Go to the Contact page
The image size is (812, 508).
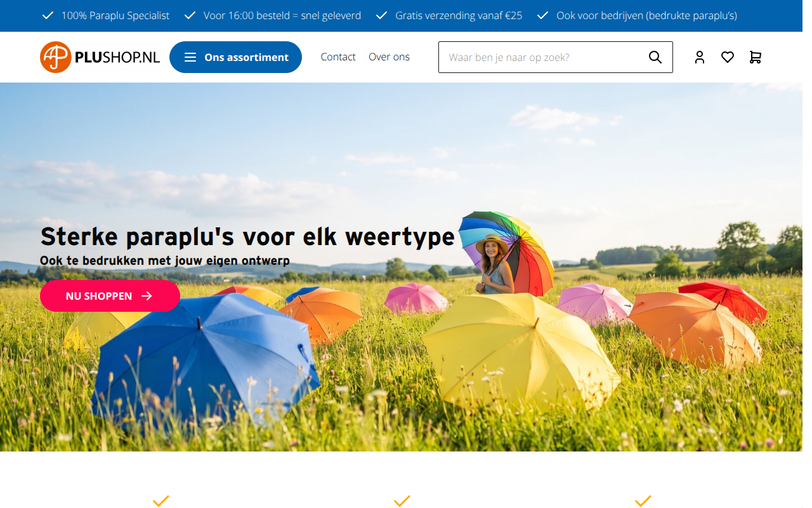pos(338,57)
